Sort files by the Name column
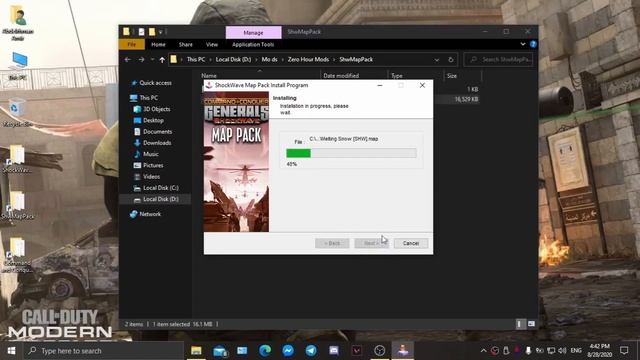This screenshot has height=360, width=640. 209,76
